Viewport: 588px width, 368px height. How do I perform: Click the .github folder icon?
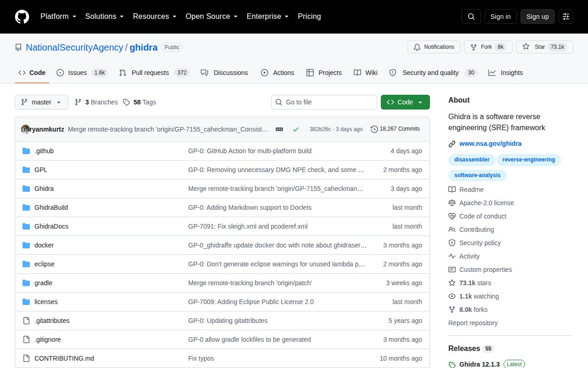point(26,151)
